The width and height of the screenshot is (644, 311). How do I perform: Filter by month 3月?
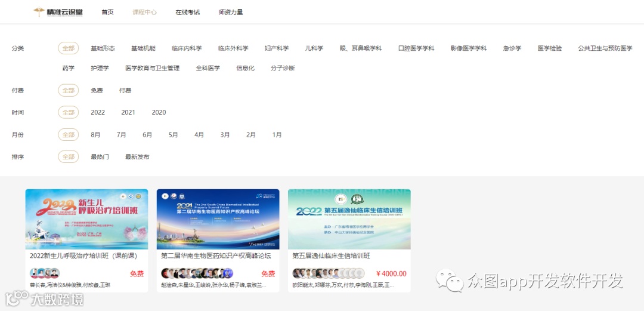pyautogui.click(x=225, y=134)
